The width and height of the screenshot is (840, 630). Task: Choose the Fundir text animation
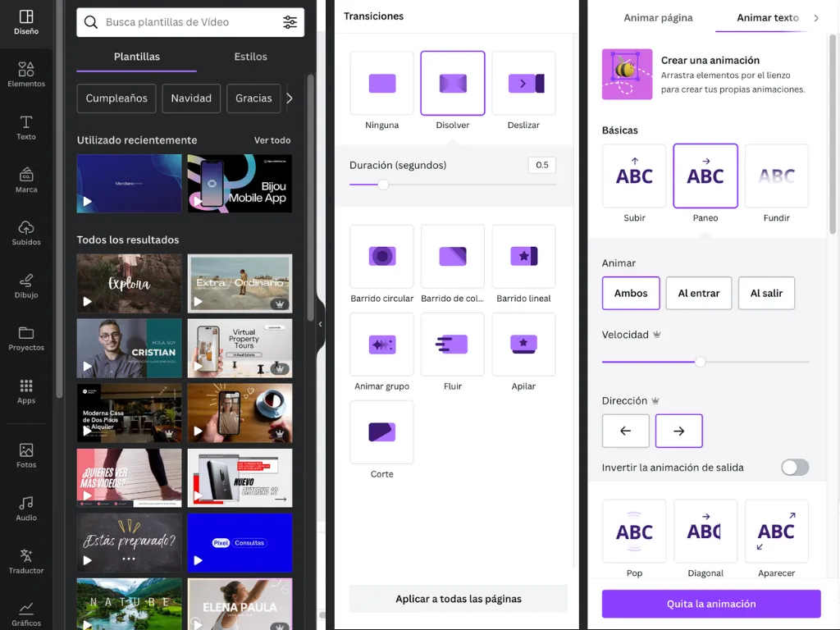[777, 176]
